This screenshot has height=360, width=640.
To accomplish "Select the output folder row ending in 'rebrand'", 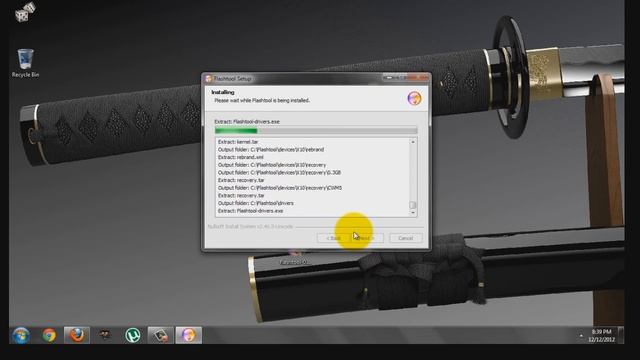I will click(271, 149).
